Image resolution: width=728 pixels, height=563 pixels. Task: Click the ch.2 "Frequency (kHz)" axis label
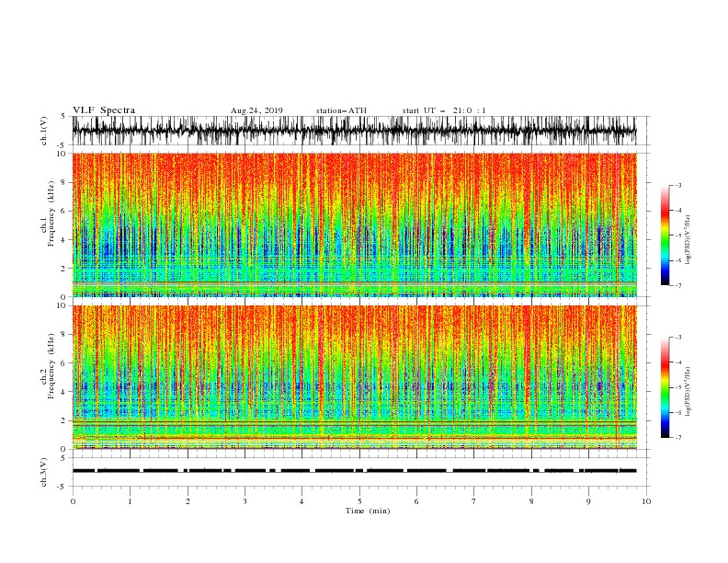(x=52, y=366)
